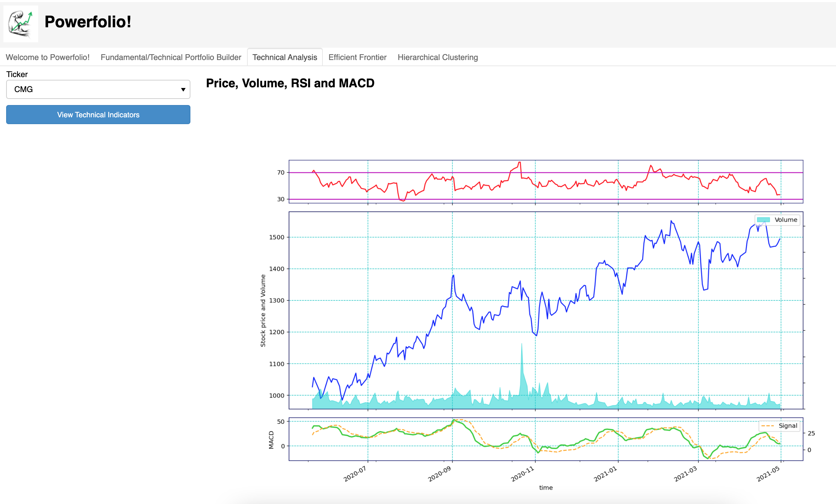836x504 pixels.
Task: Click the Signal legend label
Action: tap(788, 426)
